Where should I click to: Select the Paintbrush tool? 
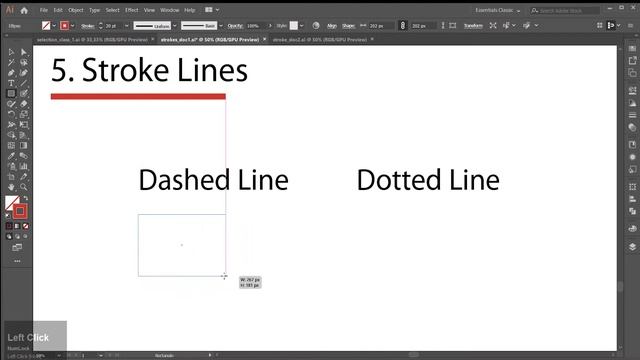(x=24, y=93)
